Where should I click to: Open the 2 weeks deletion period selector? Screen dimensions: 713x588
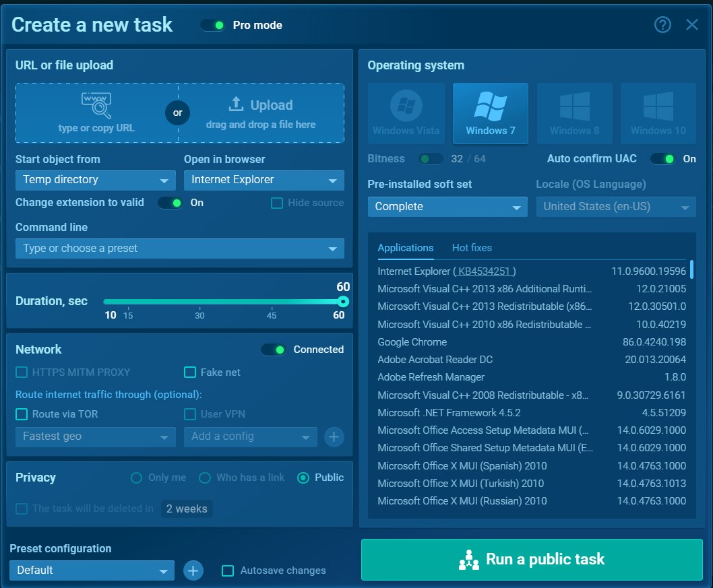[187, 509]
